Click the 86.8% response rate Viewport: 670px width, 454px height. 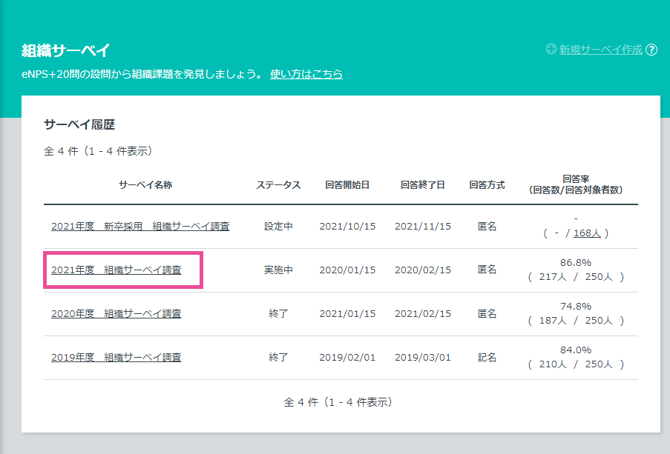[576, 262]
